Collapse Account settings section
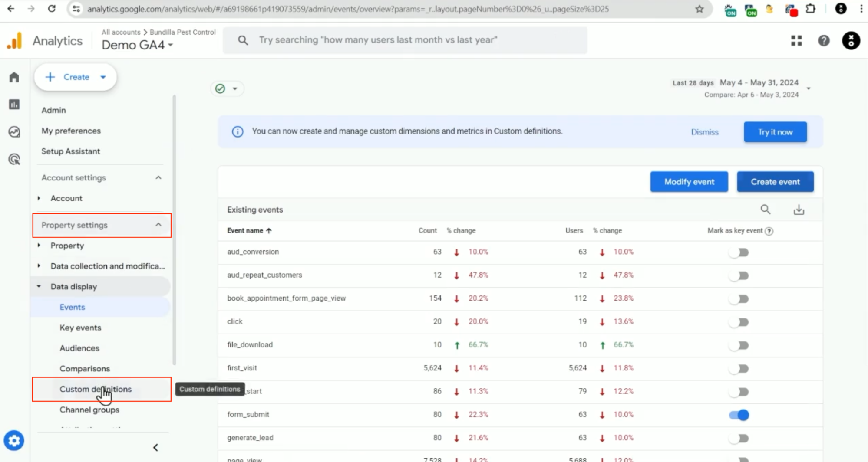The image size is (868, 462). [x=158, y=178]
